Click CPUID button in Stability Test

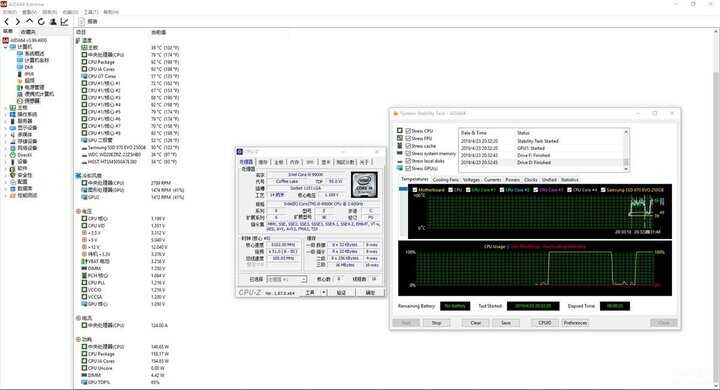[x=545, y=323]
